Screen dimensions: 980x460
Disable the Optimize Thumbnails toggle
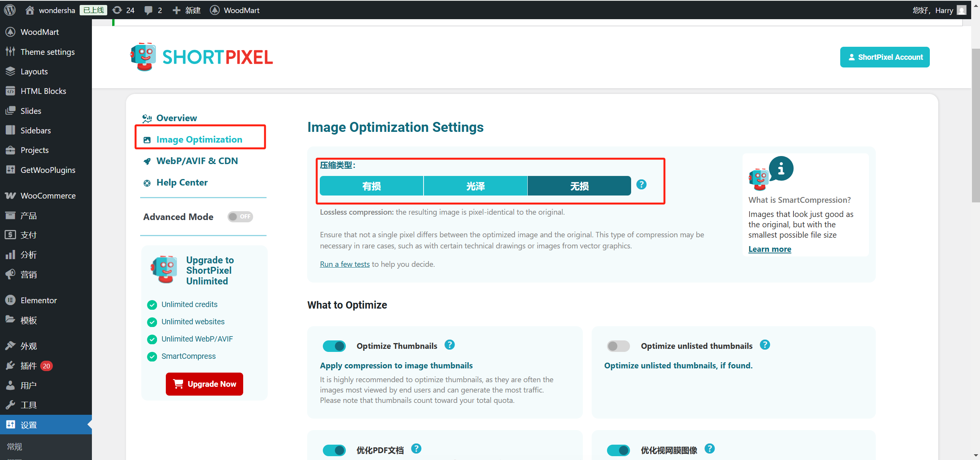(334, 346)
